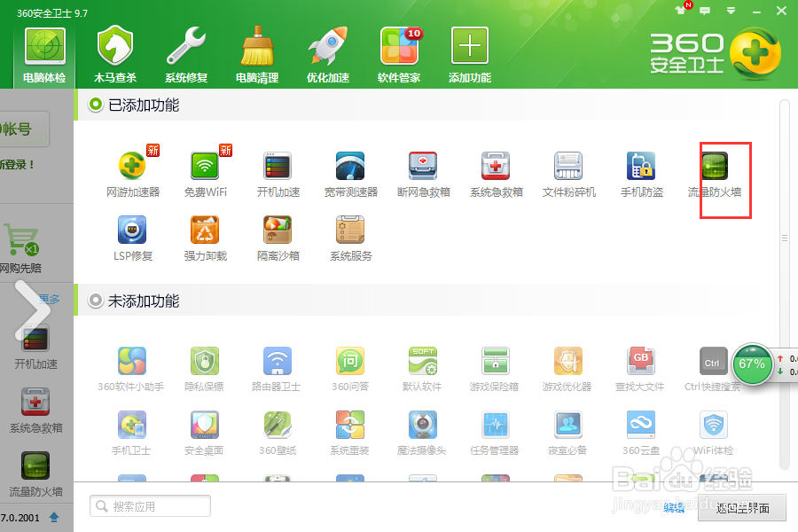
Task: Switch to 木马查杀 tab
Action: tap(115, 56)
